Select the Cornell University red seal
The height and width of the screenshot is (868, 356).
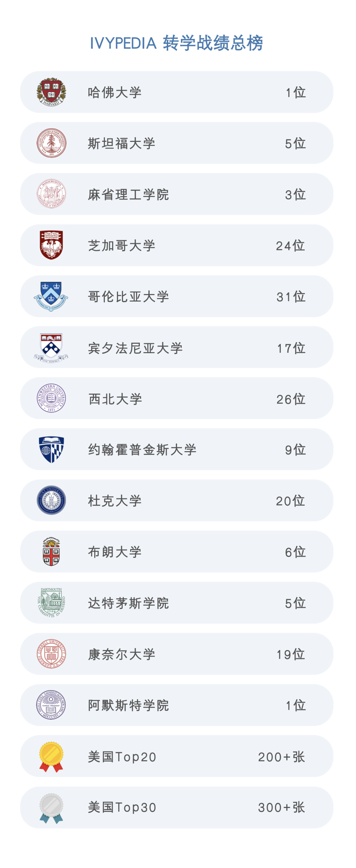(x=51, y=654)
